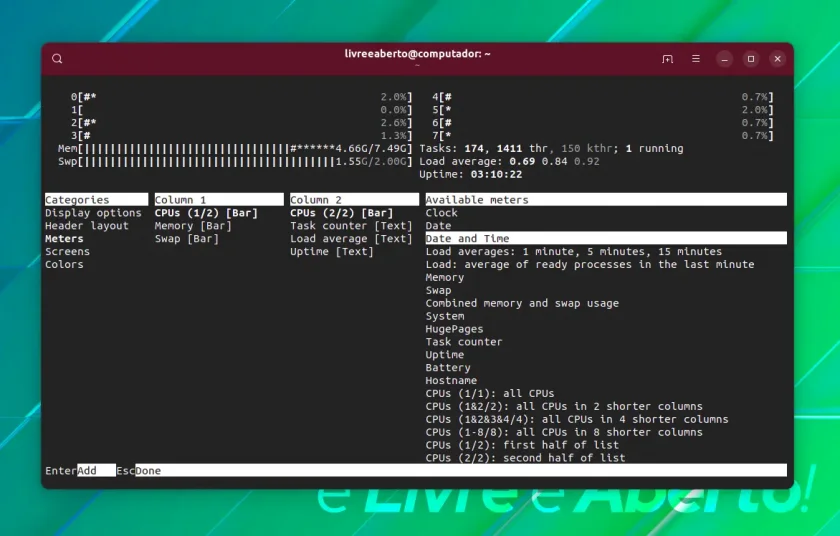The width and height of the screenshot is (840, 536).
Task: Click the Load average 0.69 line
Action: tap(509, 161)
